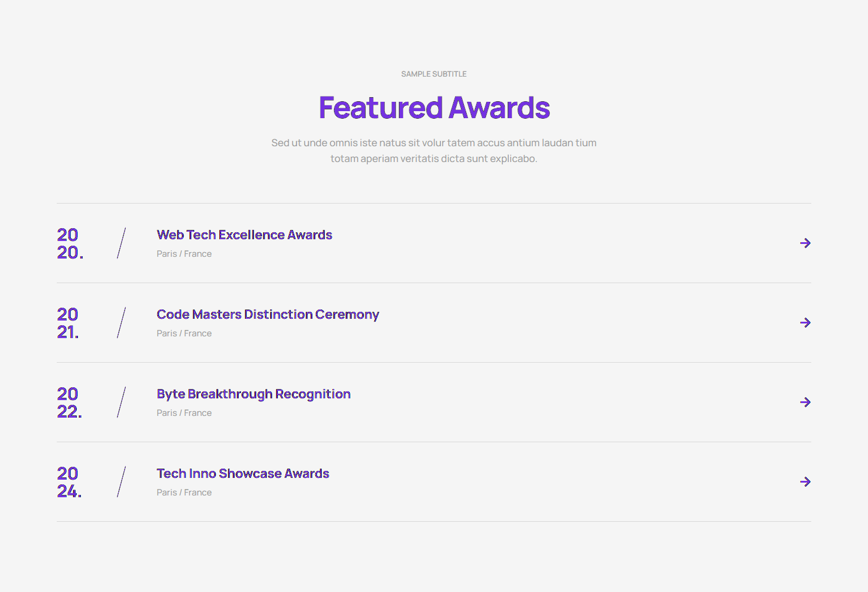
Task: Click Paris / France under Tech Inno Showcase Awards
Action: (x=184, y=493)
